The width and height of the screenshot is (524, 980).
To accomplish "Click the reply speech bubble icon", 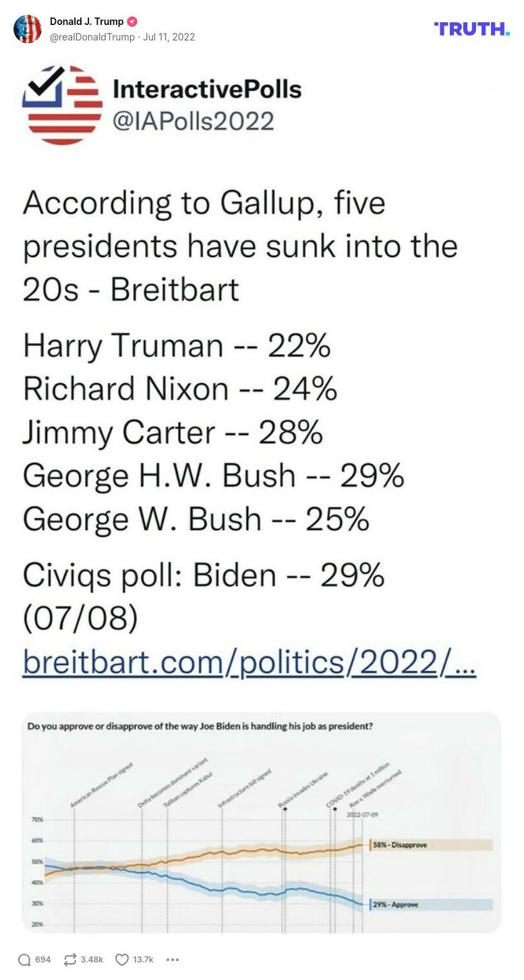I will pos(24,959).
